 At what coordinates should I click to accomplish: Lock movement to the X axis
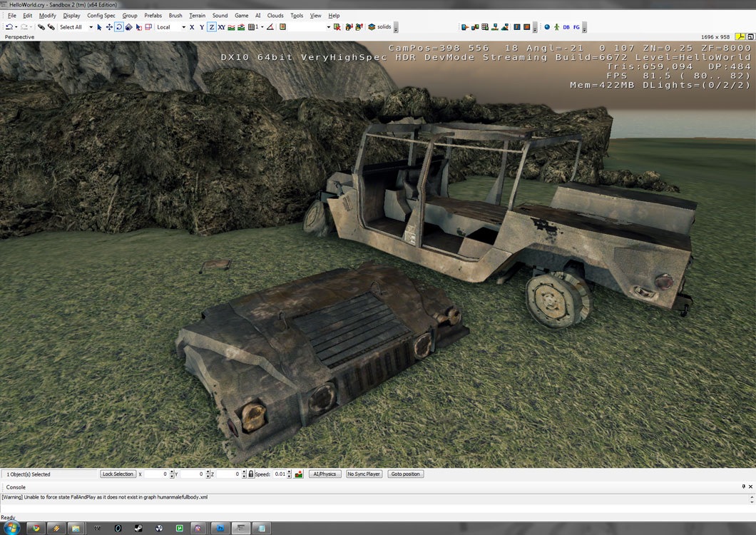[192, 27]
